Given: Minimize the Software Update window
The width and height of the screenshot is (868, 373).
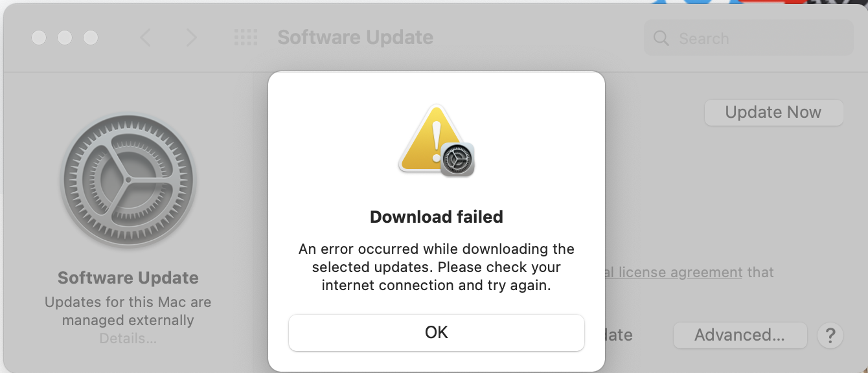Looking at the screenshot, I should (x=65, y=38).
